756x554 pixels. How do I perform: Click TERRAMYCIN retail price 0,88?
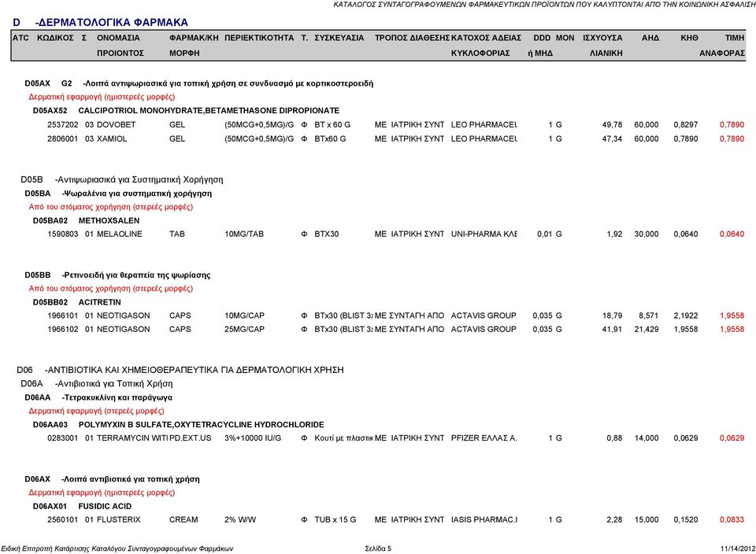tap(615, 438)
